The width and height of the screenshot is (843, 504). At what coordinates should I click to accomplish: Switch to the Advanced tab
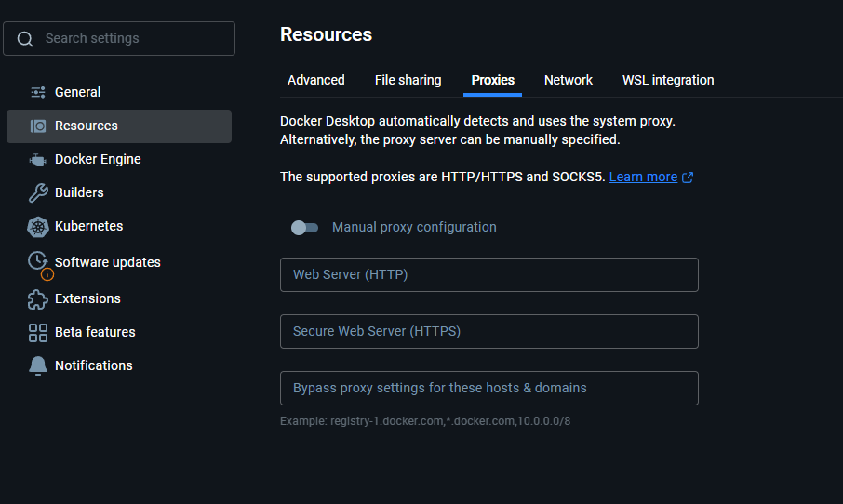[x=316, y=80]
